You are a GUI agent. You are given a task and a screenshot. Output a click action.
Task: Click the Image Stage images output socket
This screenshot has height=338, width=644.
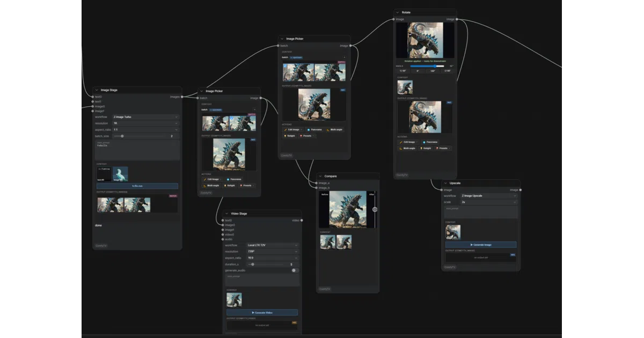point(182,97)
